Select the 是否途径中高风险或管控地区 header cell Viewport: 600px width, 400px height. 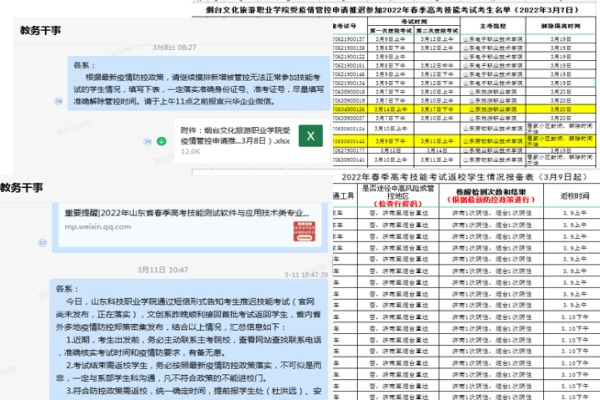tap(398, 196)
